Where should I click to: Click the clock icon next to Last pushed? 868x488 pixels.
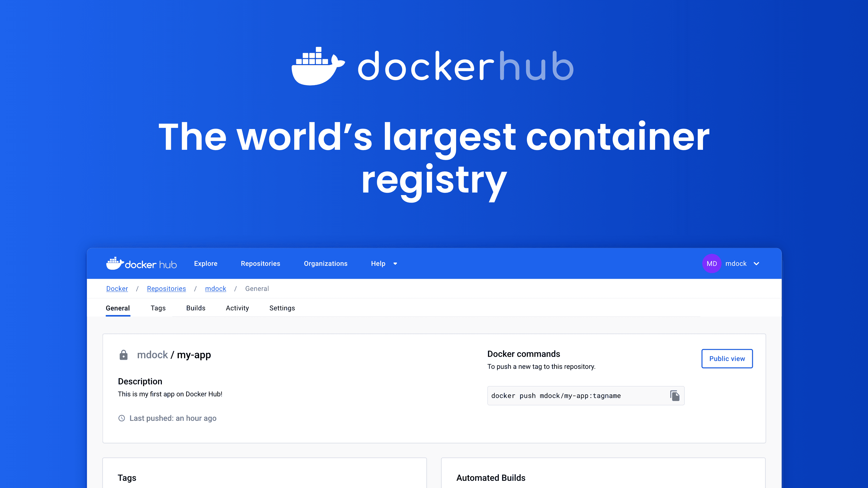121,418
